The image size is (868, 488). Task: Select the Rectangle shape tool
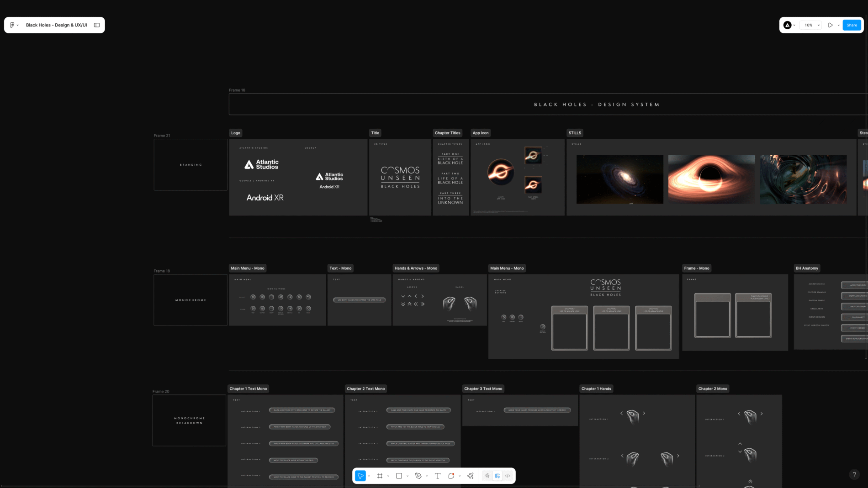399,476
